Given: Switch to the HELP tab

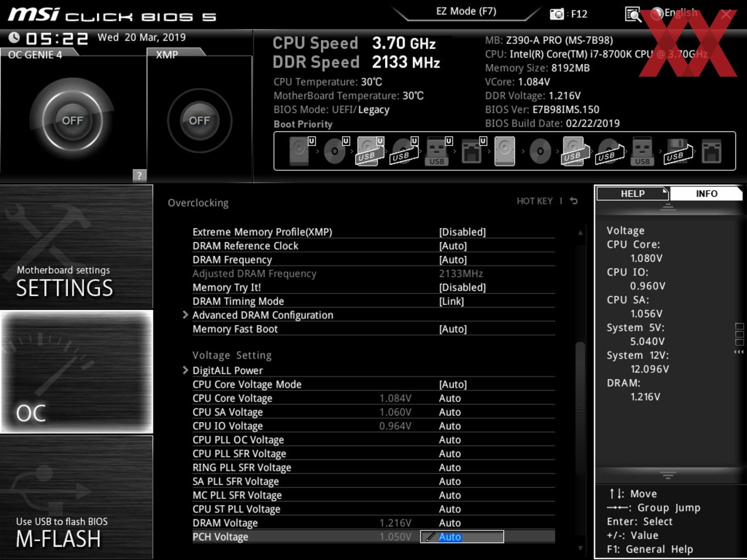Looking at the screenshot, I should pyautogui.click(x=632, y=194).
